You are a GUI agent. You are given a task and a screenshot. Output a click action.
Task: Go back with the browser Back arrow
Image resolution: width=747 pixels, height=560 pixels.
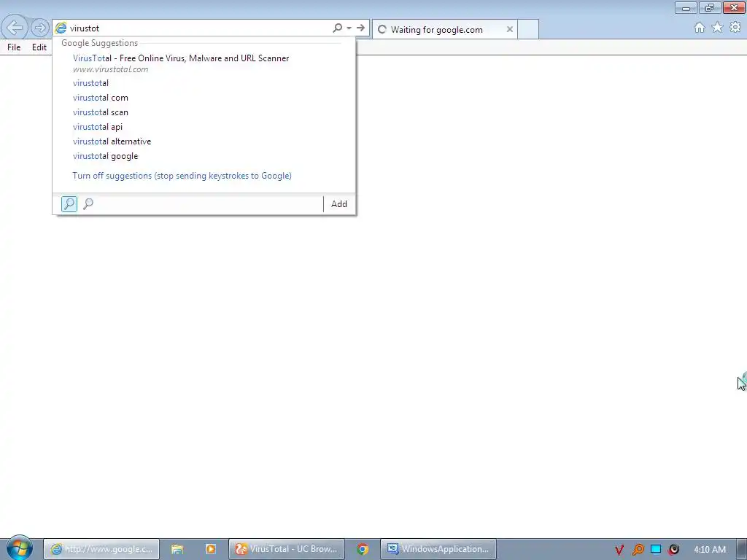click(15, 28)
